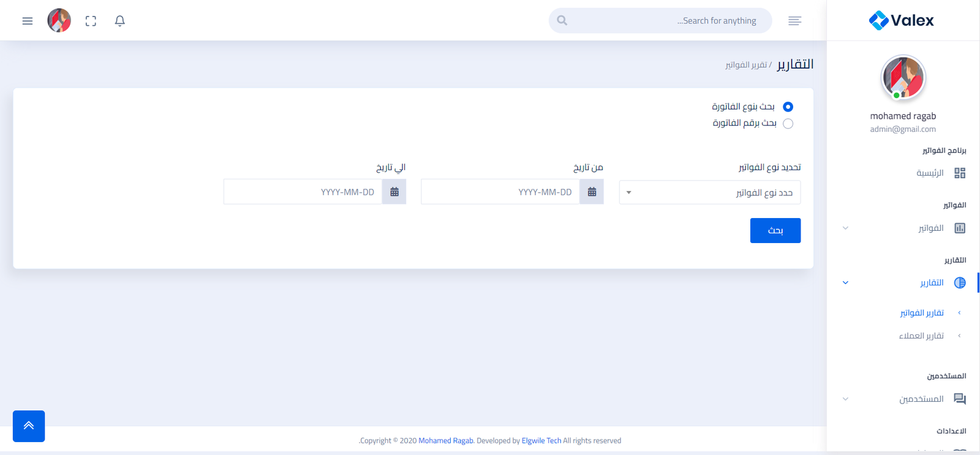This screenshot has width=980, height=455.
Task: Click the search magnifier icon
Action: [562, 21]
